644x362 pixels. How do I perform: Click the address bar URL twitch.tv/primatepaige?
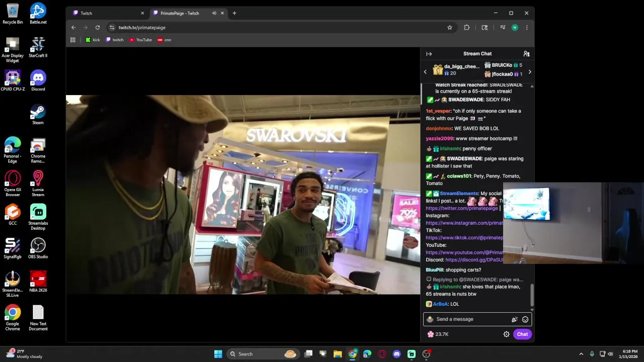[142, 28]
